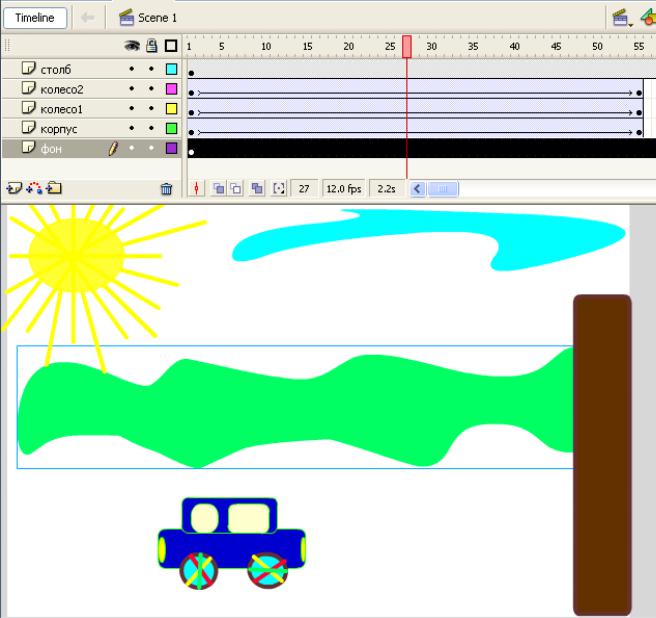Click frame 10 on the timeline ruler
This screenshot has height=618, width=656.
coord(266,46)
